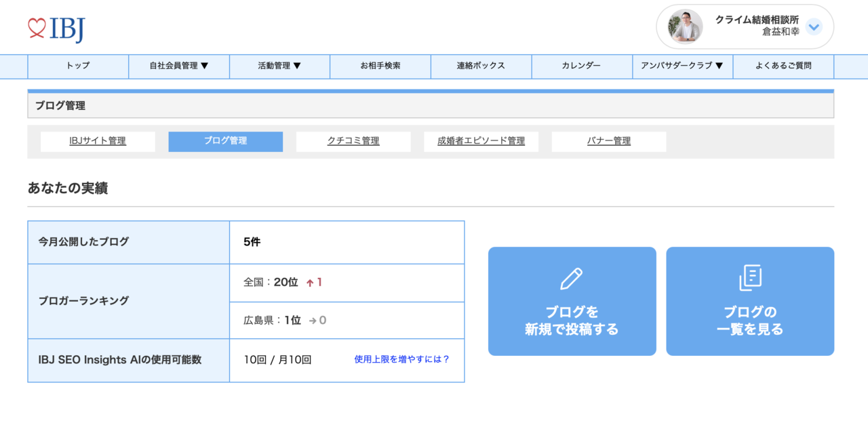Click the user profile photo avatar
This screenshot has height=423, width=868.
pyautogui.click(x=685, y=27)
